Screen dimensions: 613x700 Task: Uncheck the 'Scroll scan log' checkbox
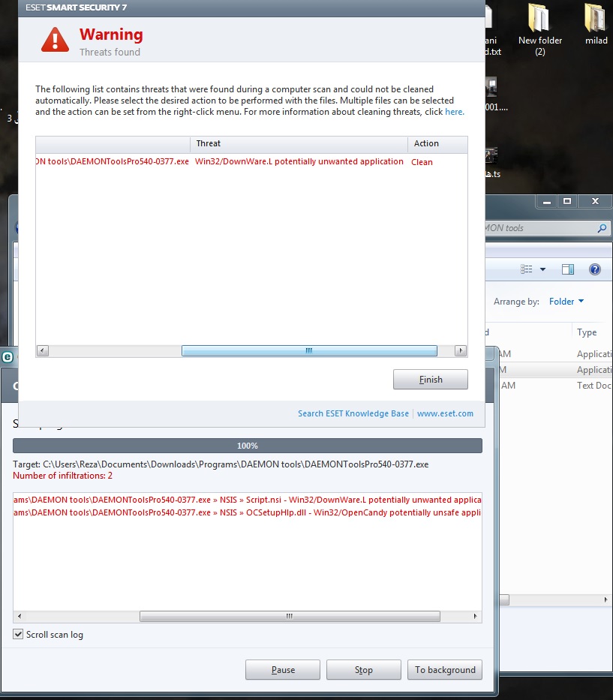pos(19,635)
